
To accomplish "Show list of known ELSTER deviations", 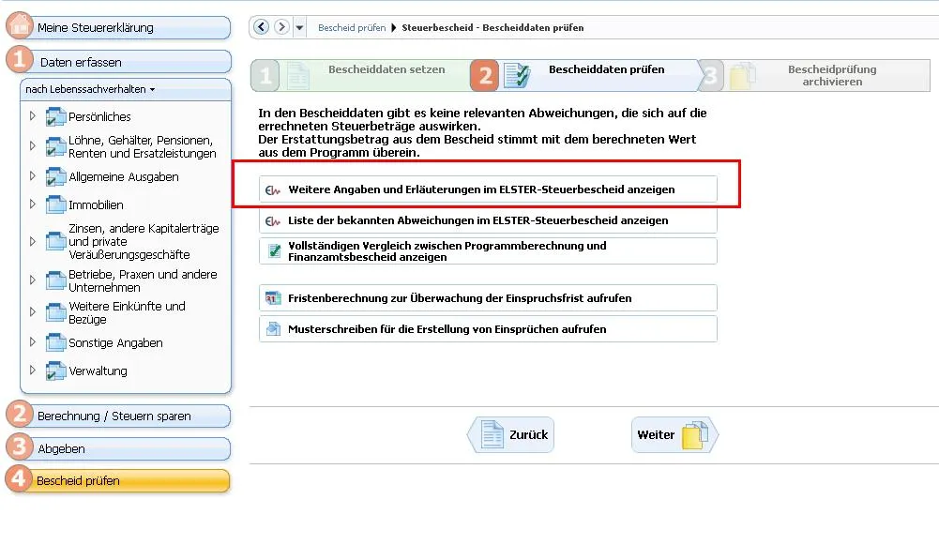I will [478, 220].
